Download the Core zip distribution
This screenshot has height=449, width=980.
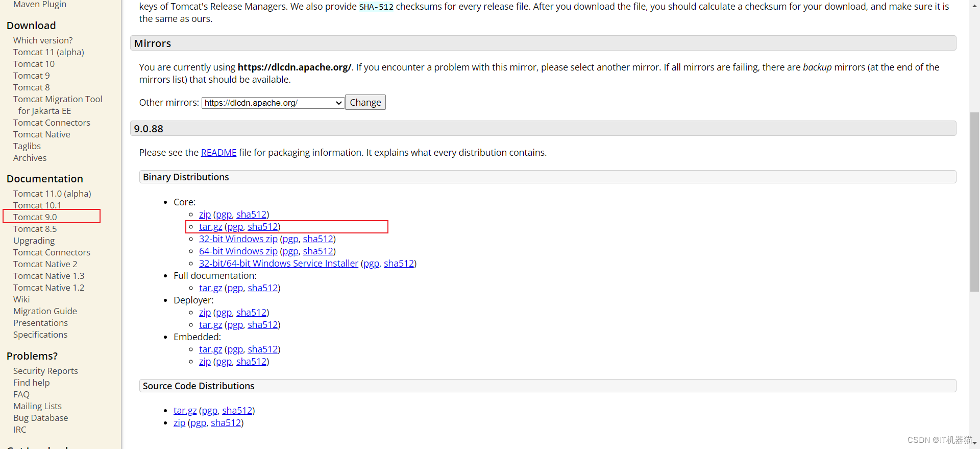tap(205, 214)
